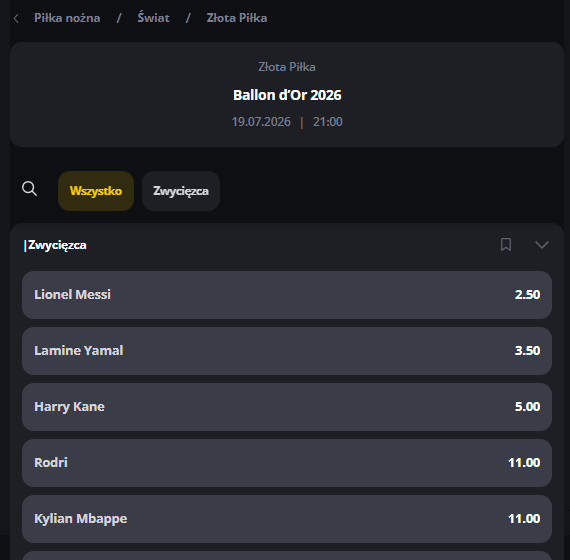The image size is (570, 560).
Task: Click the event date 19.07.2026
Action: (x=261, y=122)
